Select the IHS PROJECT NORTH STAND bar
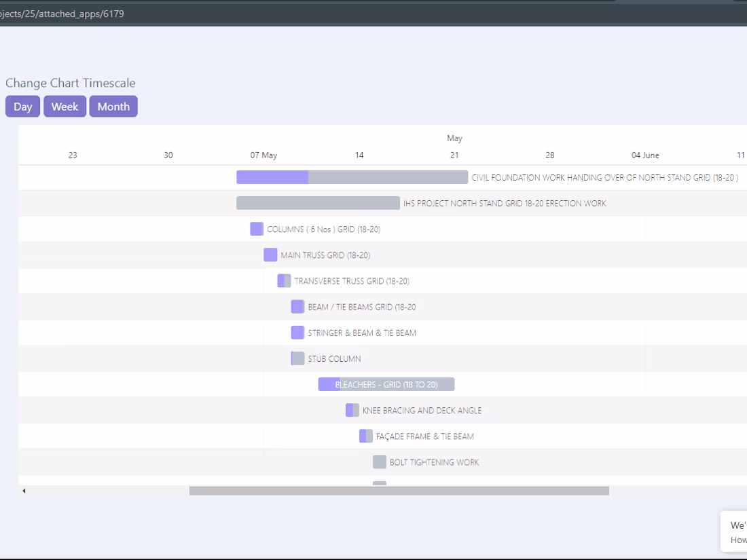The image size is (747, 560). pyautogui.click(x=318, y=202)
